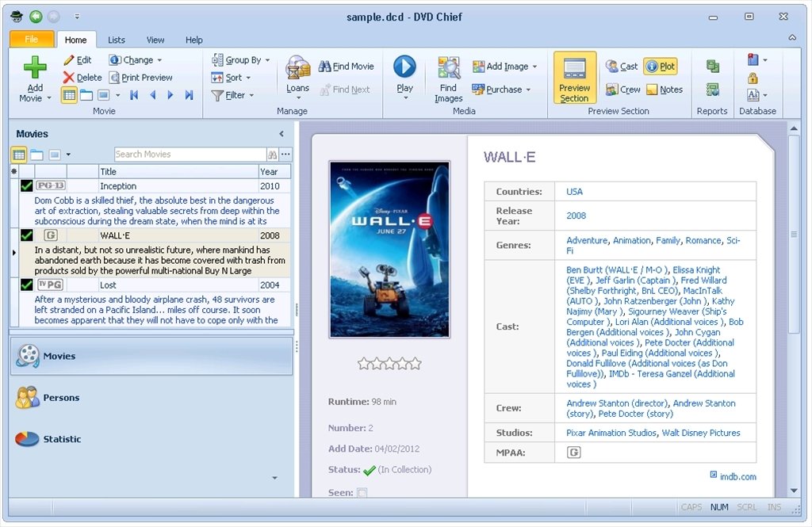812x527 pixels.
Task: Open search options ellipsis button
Action: [285, 155]
